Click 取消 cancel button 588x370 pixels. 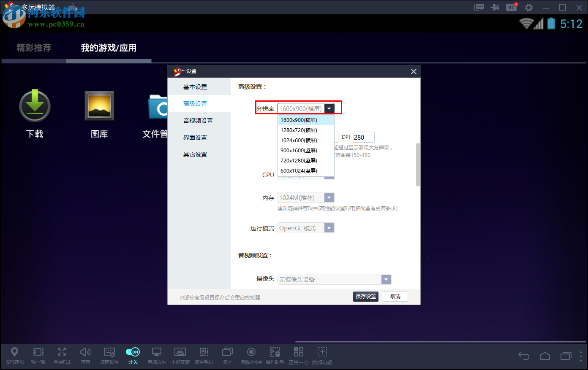tap(395, 297)
